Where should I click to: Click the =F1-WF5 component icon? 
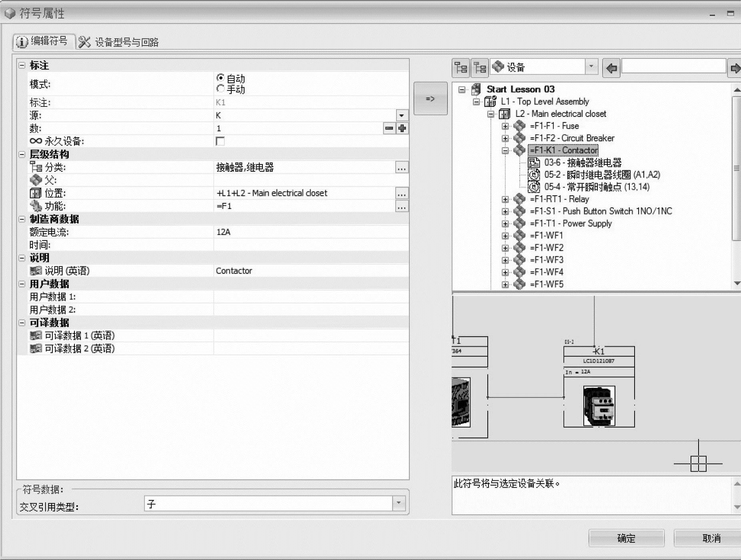519,284
